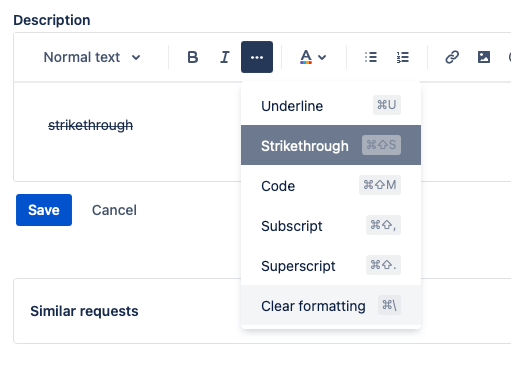Add a link via chain icon
Image resolution: width=511 pixels, height=365 pixels.
coord(452,57)
